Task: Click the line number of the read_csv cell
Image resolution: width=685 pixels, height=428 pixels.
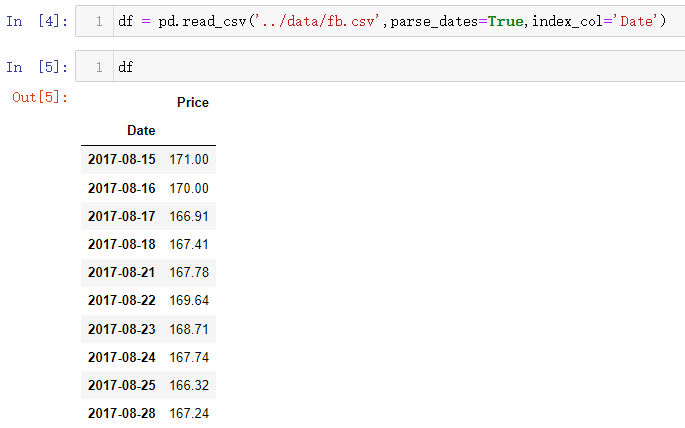Action: [x=99, y=21]
